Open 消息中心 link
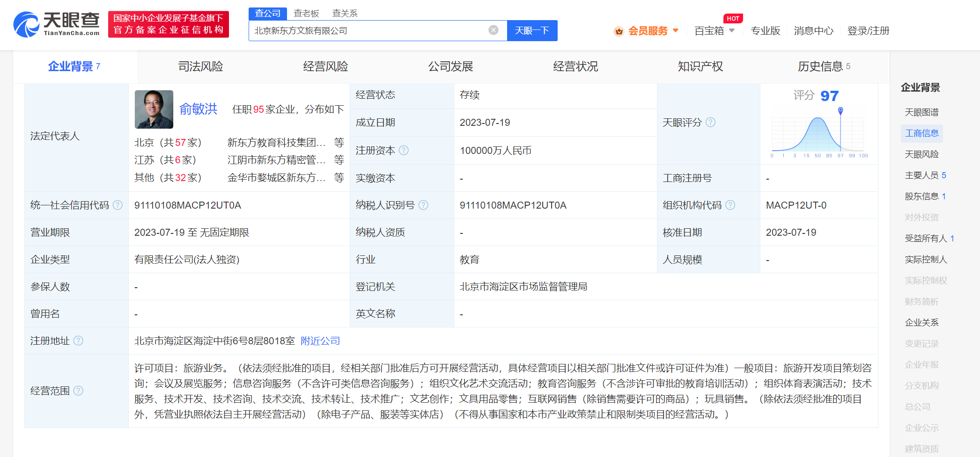 click(814, 31)
